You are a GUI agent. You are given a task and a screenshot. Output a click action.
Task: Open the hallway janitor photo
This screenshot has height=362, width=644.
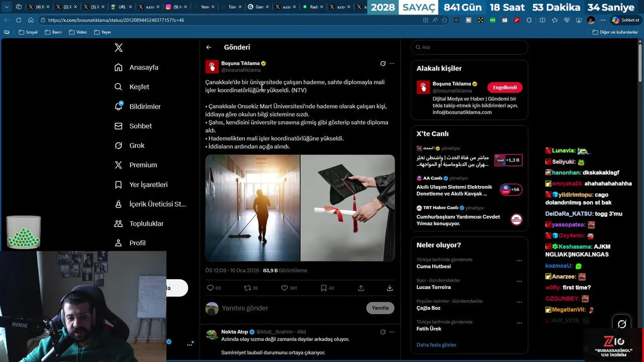click(253, 208)
